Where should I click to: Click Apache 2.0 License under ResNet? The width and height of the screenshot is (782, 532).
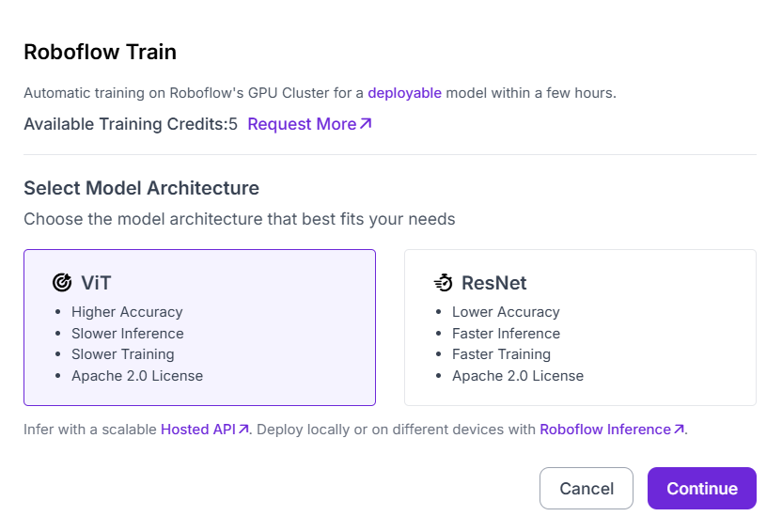[518, 376]
